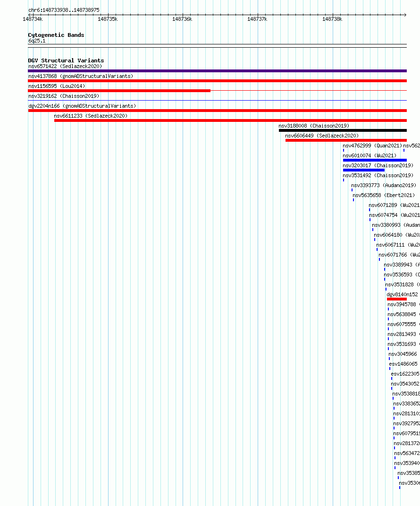Viewport: 420px width, 506px height.
Task: Click the 148736k ruler tick label
Action: pos(182,19)
